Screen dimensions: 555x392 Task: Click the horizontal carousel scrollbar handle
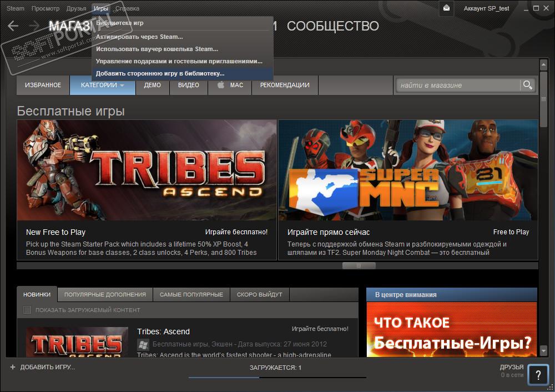pos(359,265)
